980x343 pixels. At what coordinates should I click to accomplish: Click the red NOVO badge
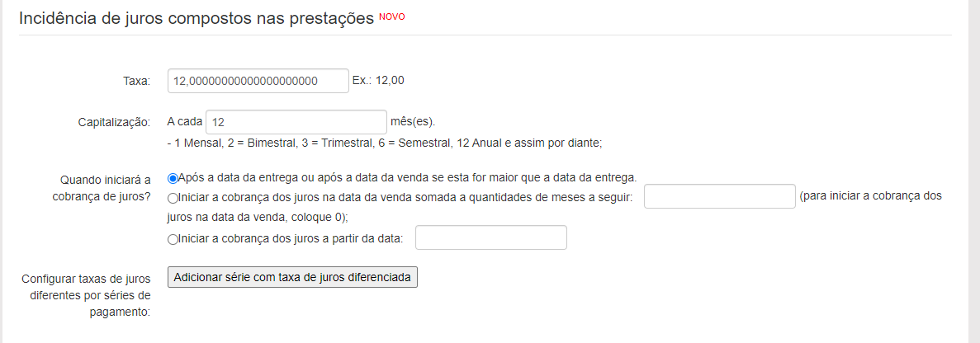[x=392, y=16]
